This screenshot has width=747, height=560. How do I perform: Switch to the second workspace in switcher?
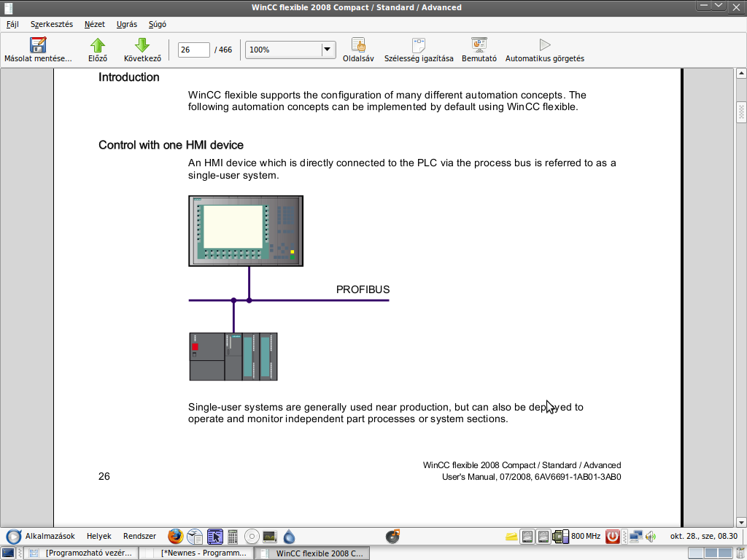tap(711, 553)
